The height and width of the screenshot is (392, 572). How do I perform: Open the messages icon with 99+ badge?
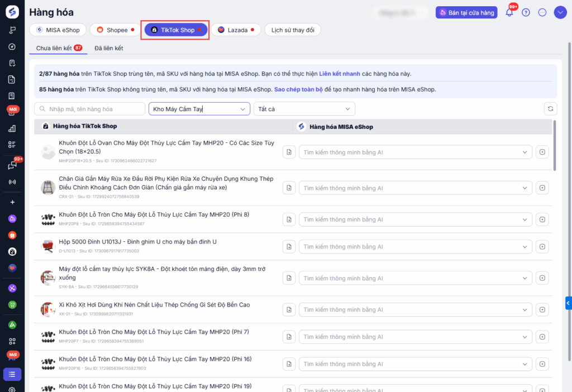(x=12, y=165)
